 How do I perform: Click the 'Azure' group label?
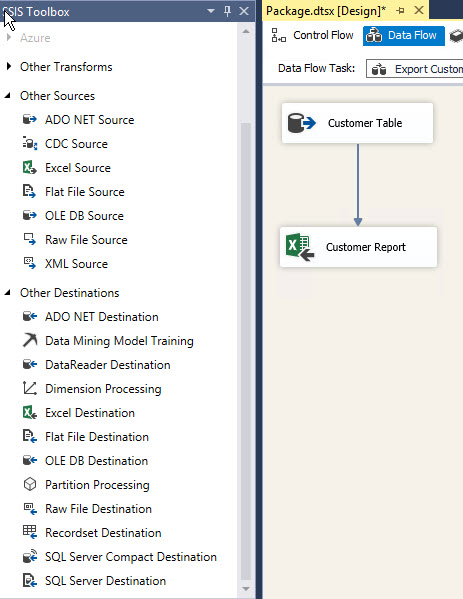click(35, 38)
